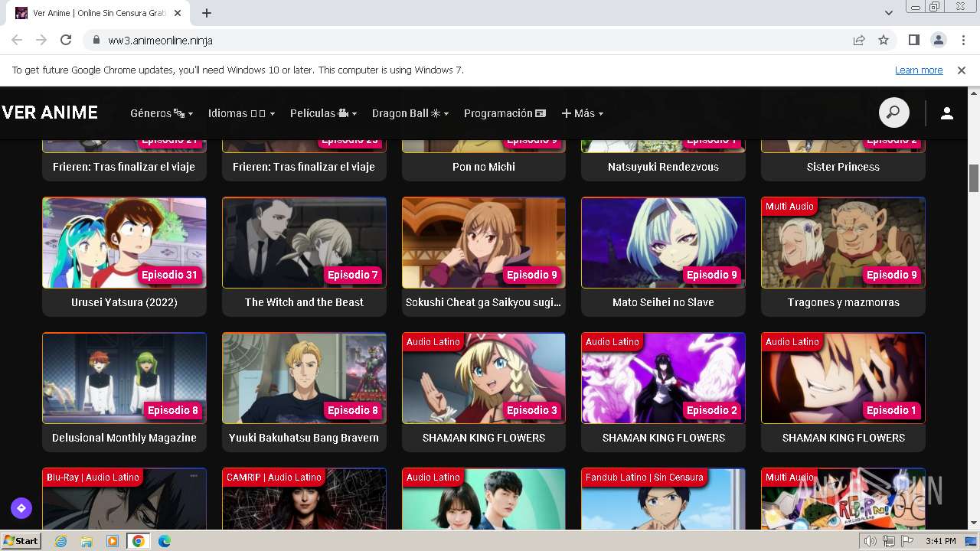Click the Start button

pos(21,541)
